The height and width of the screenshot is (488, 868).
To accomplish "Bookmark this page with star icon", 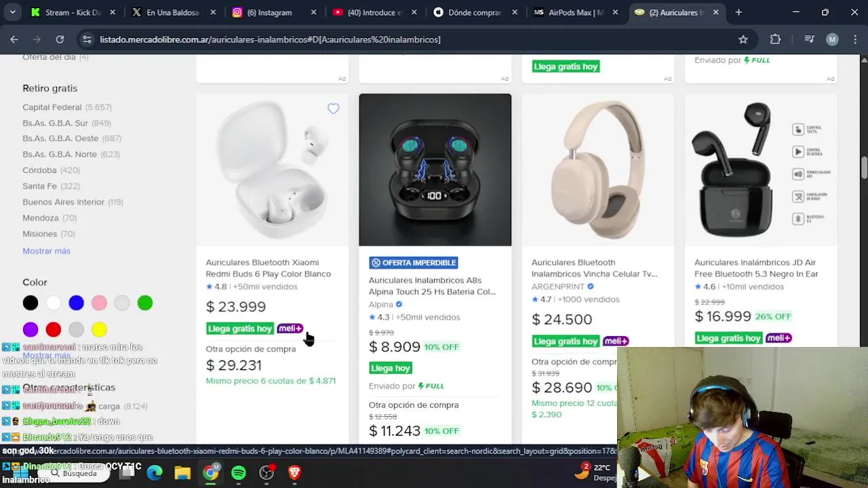I will coord(743,39).
